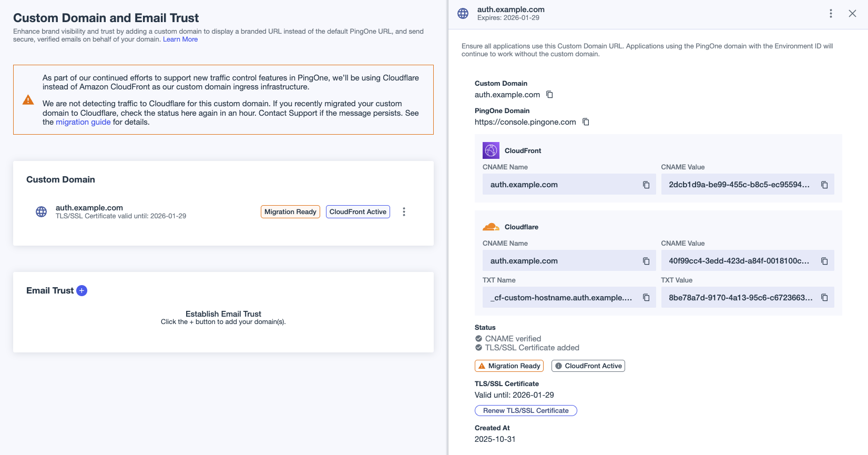Open the Learn More link
The width and height of the screenshot is (868, 455).
pyautogui.click(x=180, y=39)
